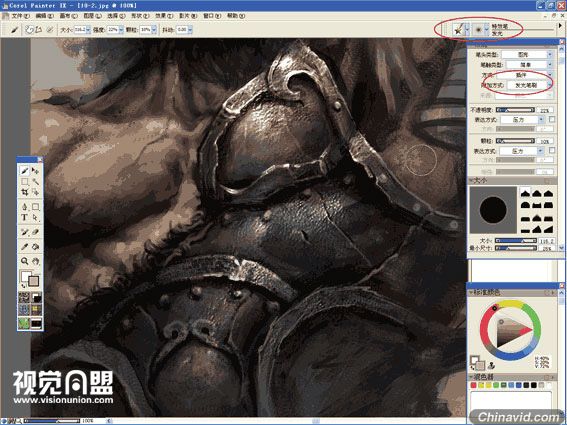
Task: Collapse the 标准颜色 colors panel
Action: 472,292
